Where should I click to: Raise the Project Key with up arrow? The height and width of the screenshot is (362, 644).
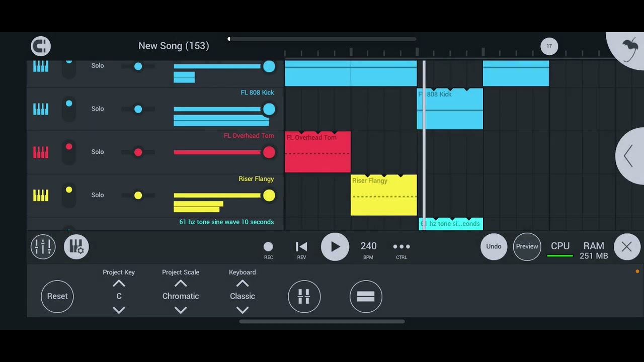point(119,284)
